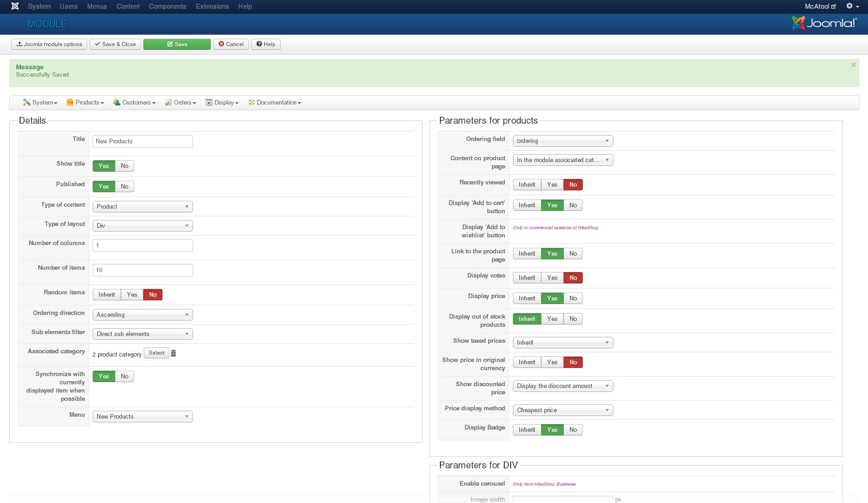Open the Content menu
This screenshot has width=868, height=503.
(128, 6)
